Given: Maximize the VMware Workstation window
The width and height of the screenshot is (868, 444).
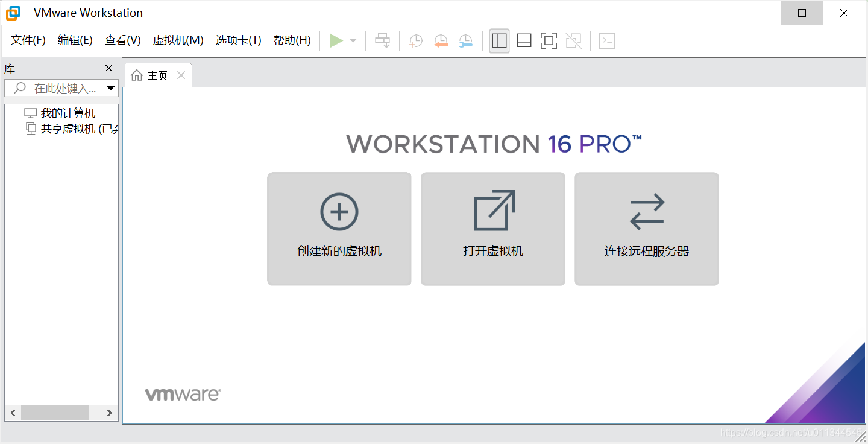Looking at the screenshot, I should pyautogui.click(x=802, y=13).
